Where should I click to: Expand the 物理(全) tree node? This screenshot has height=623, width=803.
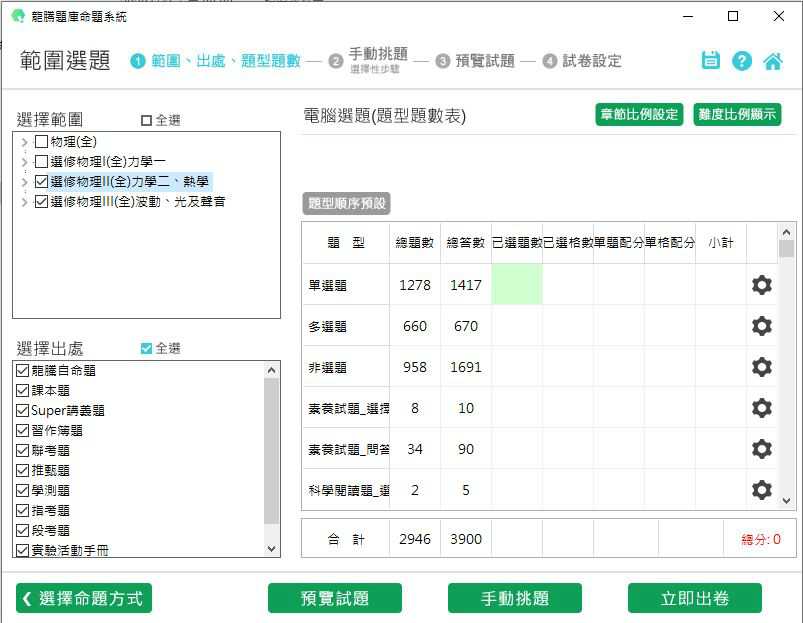24,142
